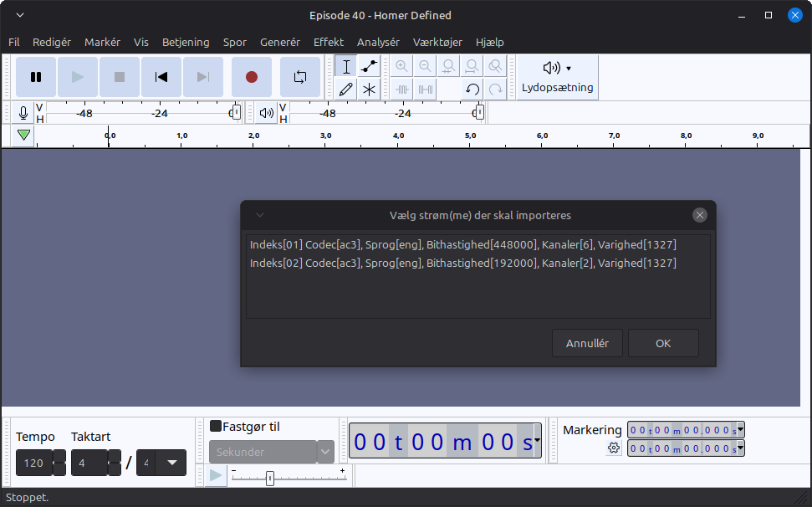This screenshot has height=507, width=812.
Task: Open the Generér menu
Action: (279, 42)
